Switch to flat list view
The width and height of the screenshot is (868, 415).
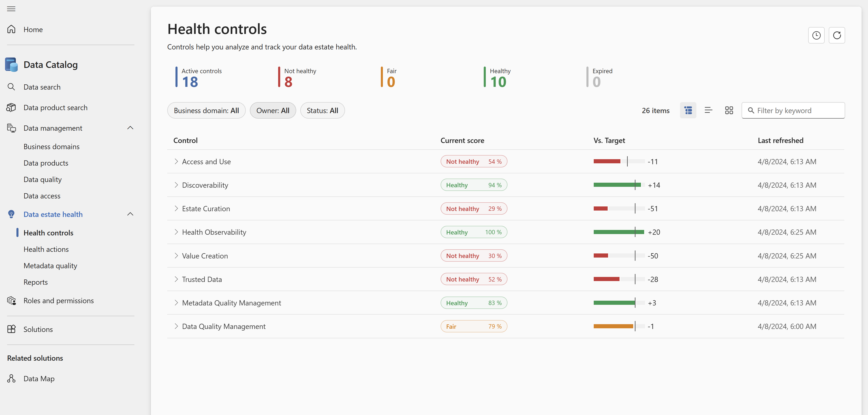coord(708,110)
